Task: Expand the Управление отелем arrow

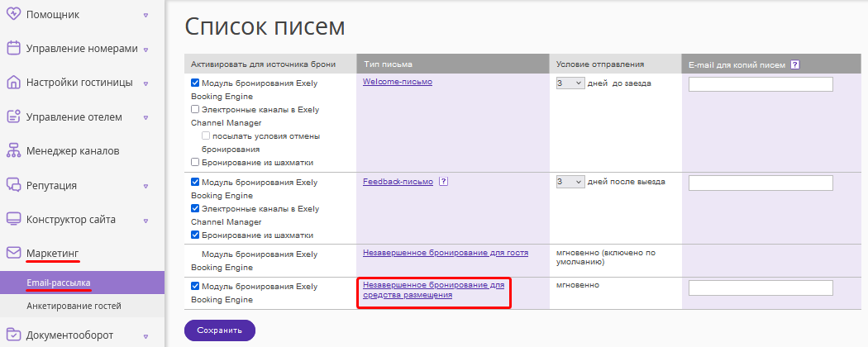Action: 145,118
